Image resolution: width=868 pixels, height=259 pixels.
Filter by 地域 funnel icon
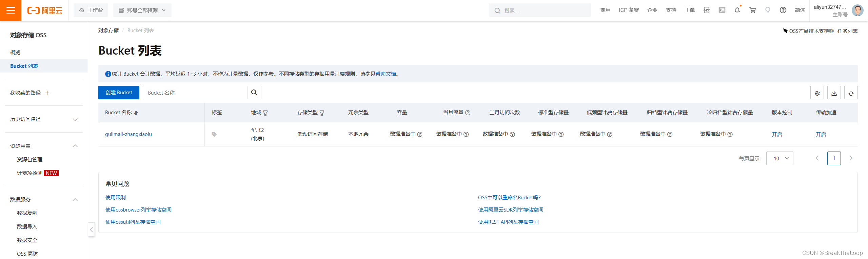(x=265, y=113)
